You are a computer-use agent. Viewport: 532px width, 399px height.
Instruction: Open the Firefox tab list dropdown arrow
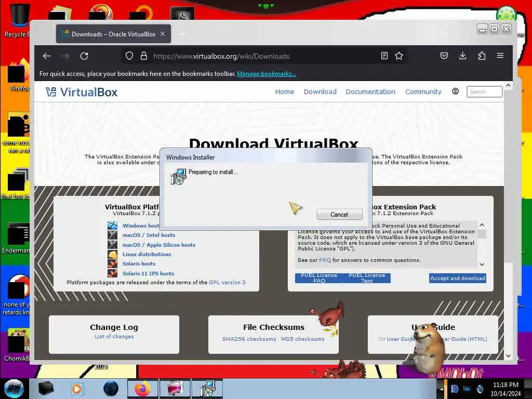click(445, 34)
